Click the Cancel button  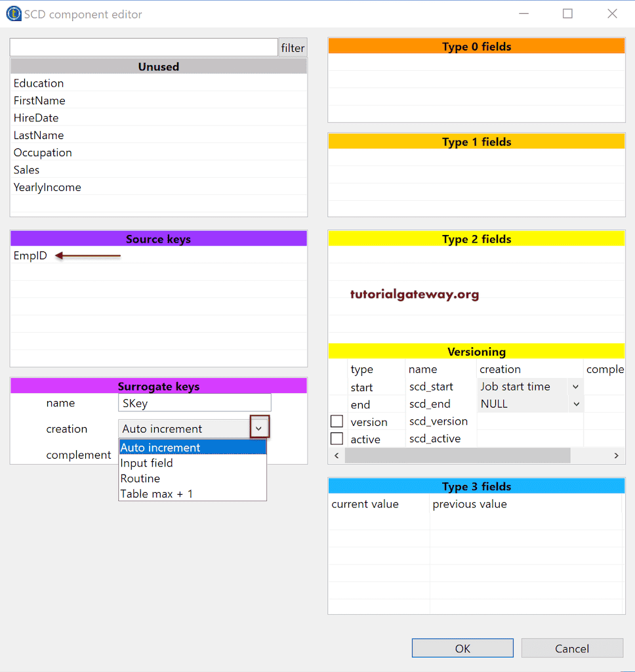tap(571, 648)
